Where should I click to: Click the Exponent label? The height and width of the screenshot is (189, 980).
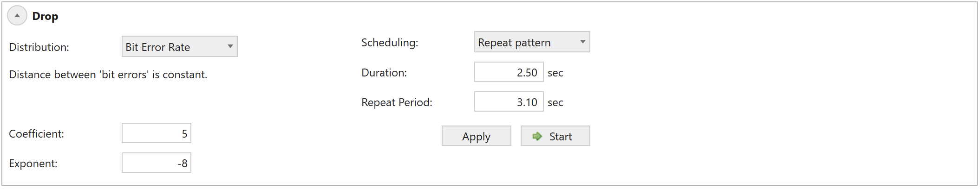coord(33,164)
